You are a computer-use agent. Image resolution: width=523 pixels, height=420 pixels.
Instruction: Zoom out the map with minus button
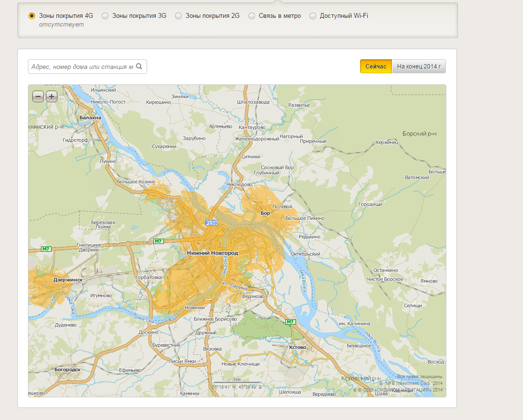click(38, 97)
